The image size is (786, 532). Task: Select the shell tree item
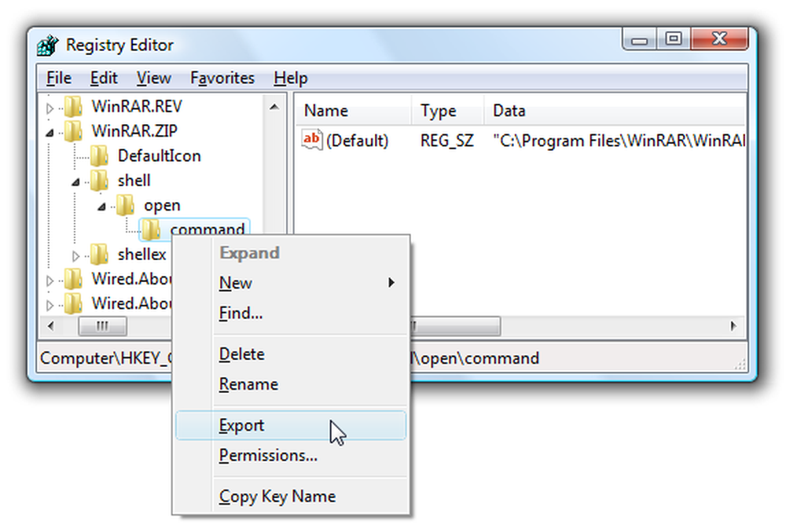134,180
